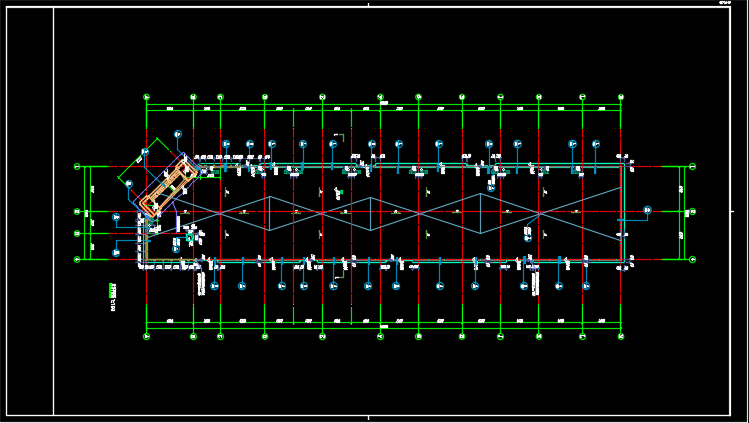Image resolution: width=749 pixels, height=423 pixels.
Task: Click the small text in top-right frame corner
Action: 727,4
